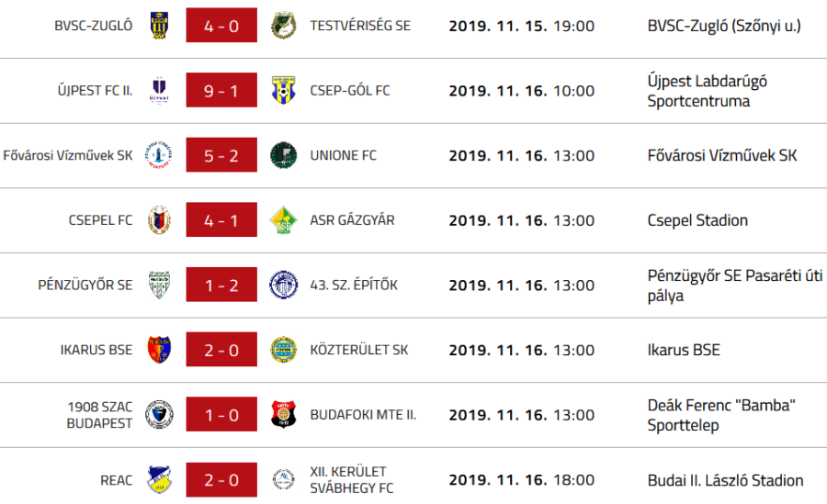Click the BVSC-Zugló team crest
This screenshot has width=827, height=504.
[x=159, y=26]
